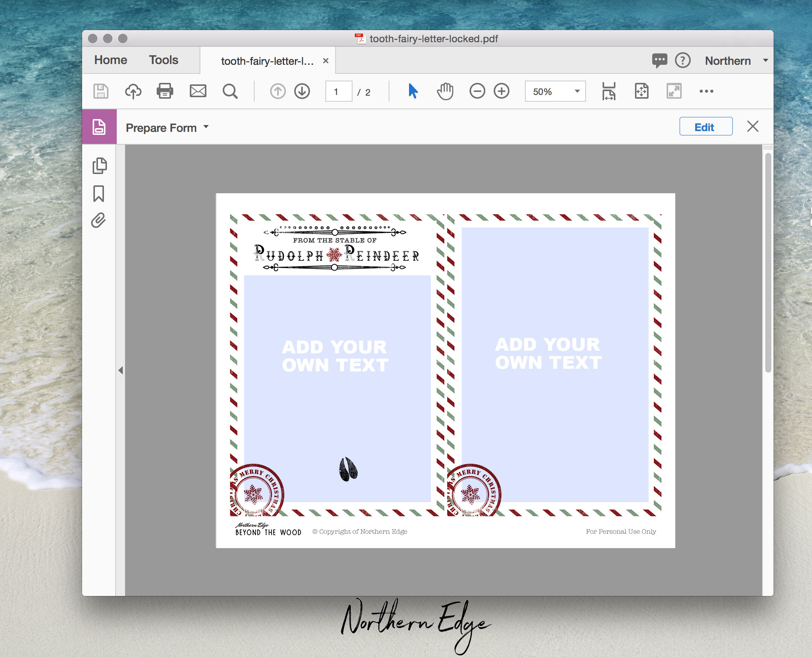Screen dimensions: 812x657
Task: Save the PDF document
Action: pyautogui.click(x=100, y=91)
